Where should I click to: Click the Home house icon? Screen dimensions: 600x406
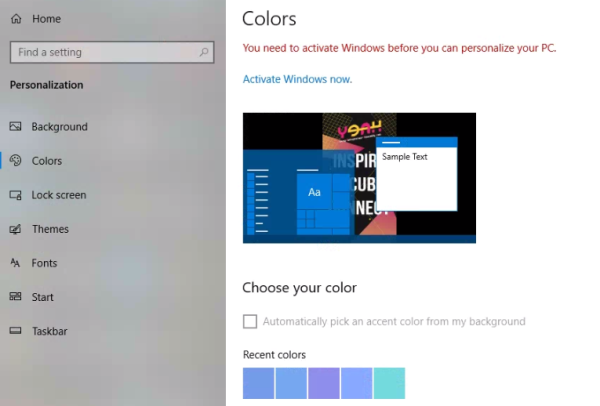16,18
